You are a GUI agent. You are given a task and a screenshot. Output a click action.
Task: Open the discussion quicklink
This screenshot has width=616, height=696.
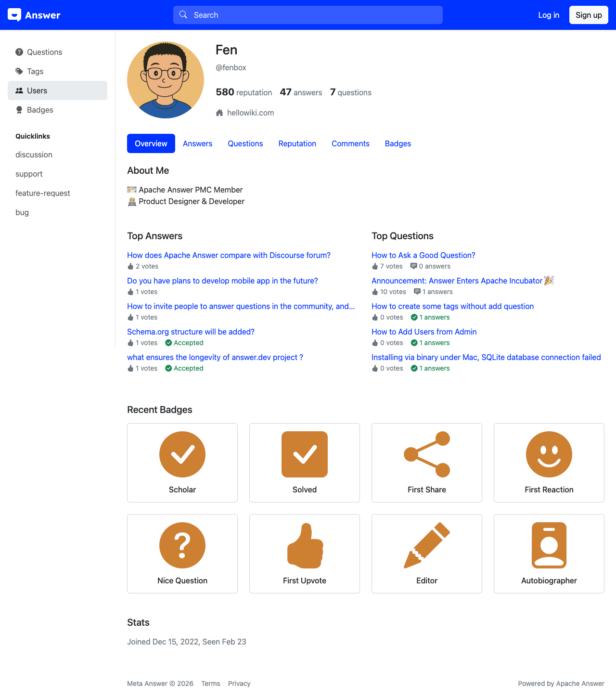(34, 155)
